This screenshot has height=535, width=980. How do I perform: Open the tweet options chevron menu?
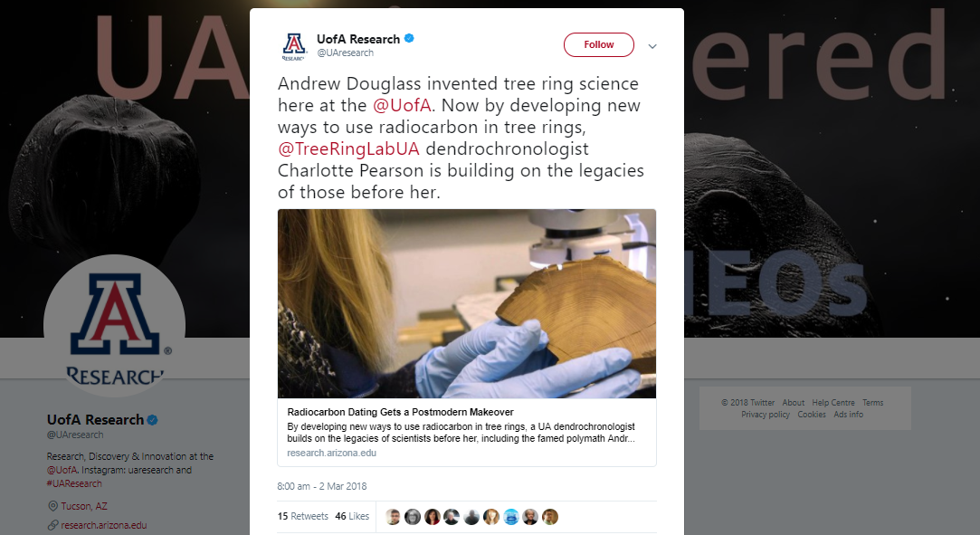(652, 46)
